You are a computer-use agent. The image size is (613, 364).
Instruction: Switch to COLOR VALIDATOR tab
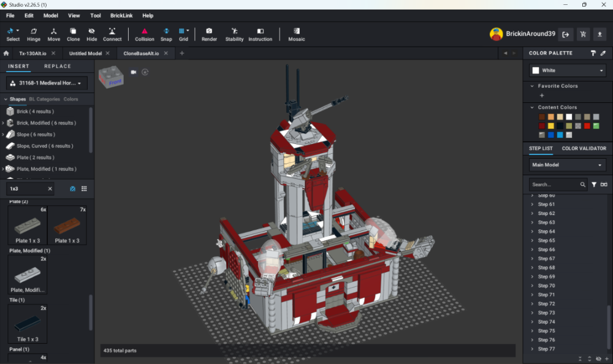tap(584, 148)
